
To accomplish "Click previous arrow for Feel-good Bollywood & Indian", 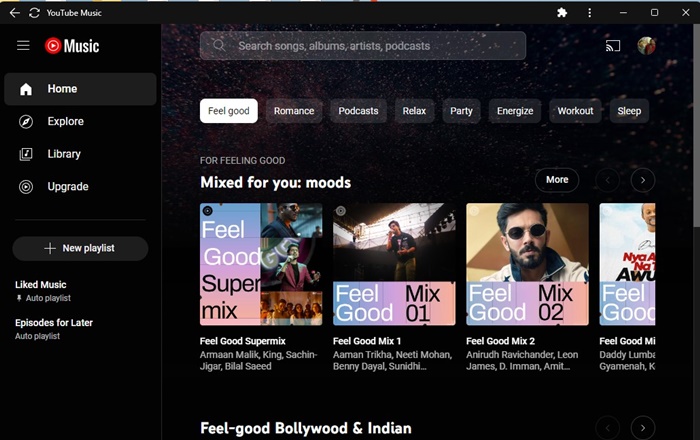I will [x=608, y=428].
